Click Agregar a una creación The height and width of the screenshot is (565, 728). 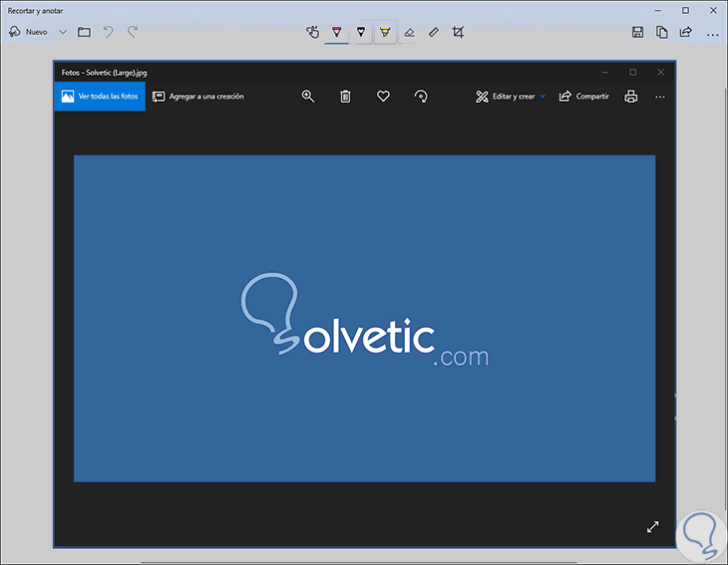point(198,97)
